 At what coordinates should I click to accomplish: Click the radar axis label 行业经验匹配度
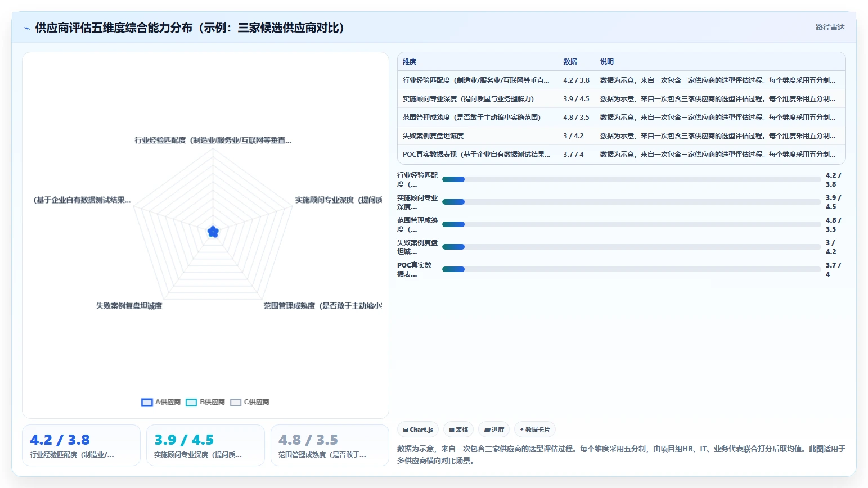pyautogui.click(x=213, y=141)
